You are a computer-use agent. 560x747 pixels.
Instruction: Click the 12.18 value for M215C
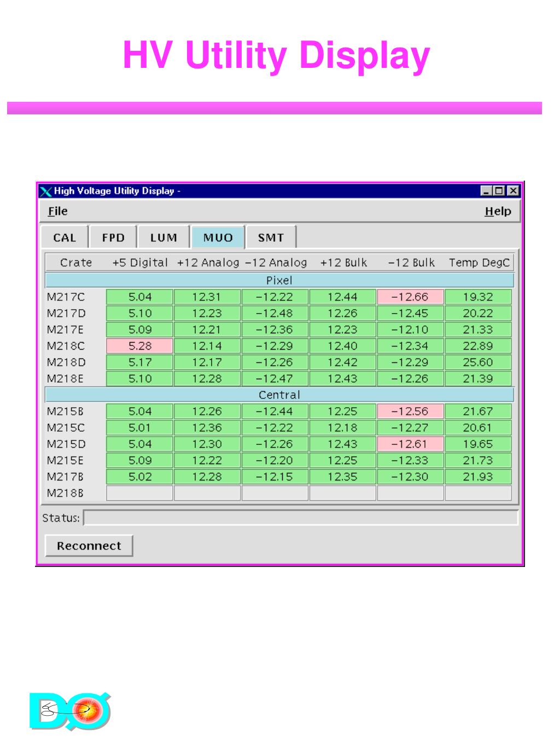tap(343, 427)
